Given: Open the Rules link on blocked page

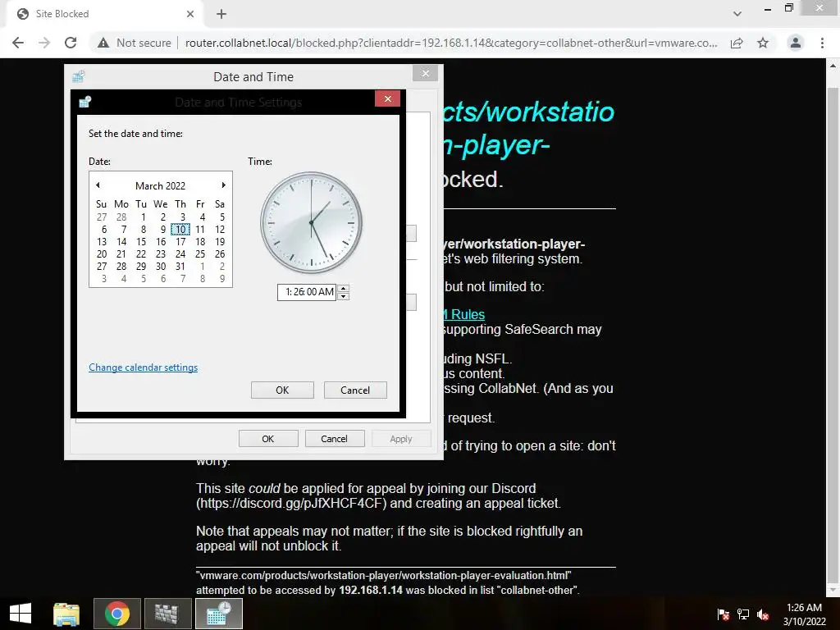Looking at the screenshot, I should coord(464,314).
